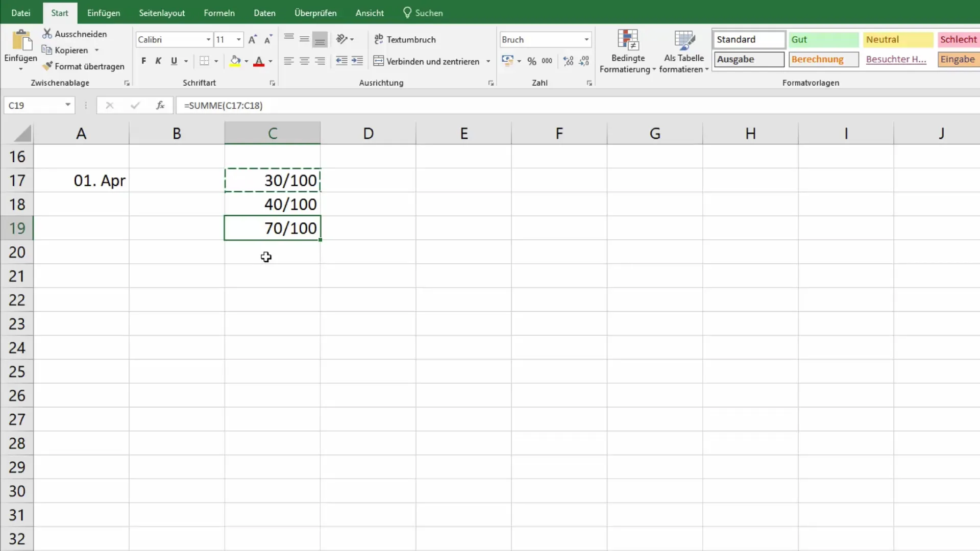The height and width of the screenshot is (551, 980).
Task: Center cell text horizontally
Action: 304,61
